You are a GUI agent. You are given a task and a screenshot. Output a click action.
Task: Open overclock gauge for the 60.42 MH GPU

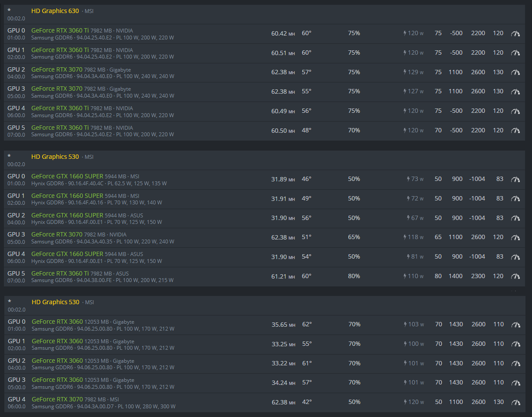pos(515,33)
